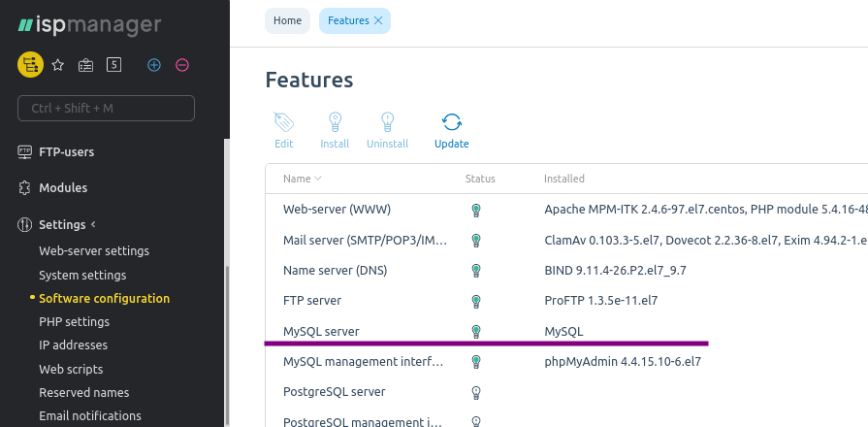868x427 pixels.
Task: Open PHP settings
Action: (74, 322)
